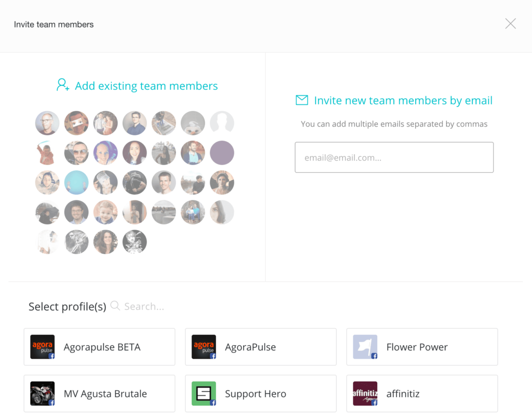Pick the plain mauve circle avatar
Image resolution: width=532 pixels, height=419 pixels.
point(222,153)
